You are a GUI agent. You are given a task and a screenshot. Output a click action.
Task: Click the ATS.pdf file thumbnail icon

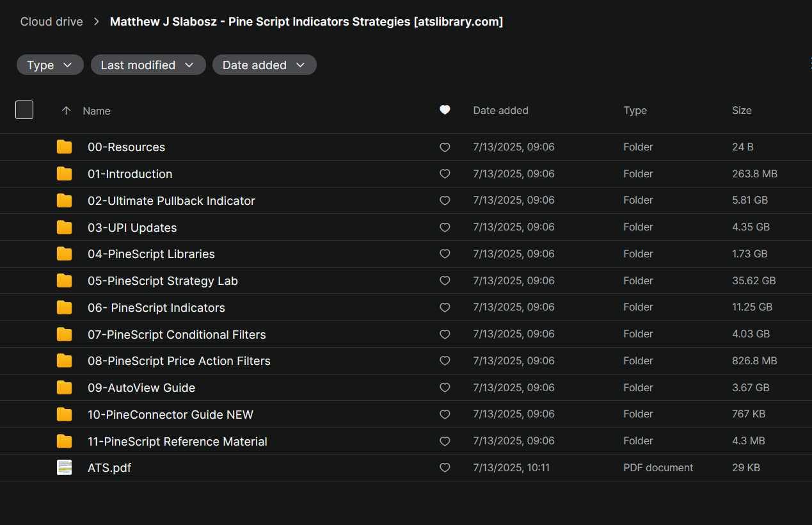click(x=64, y=468)
